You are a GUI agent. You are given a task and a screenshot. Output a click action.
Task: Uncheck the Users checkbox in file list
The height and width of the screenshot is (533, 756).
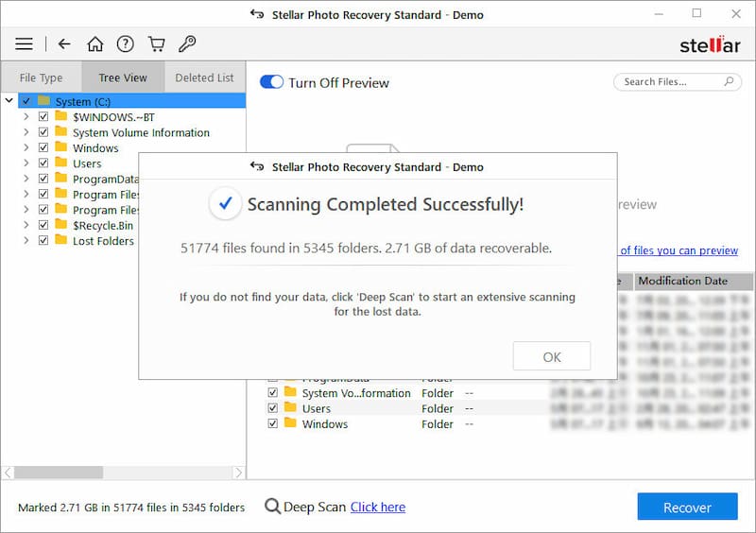[273, 408]
